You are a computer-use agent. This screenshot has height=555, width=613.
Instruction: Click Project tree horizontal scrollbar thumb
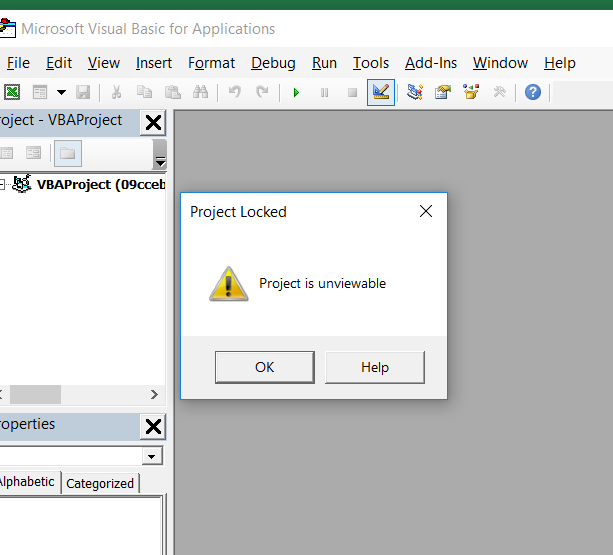point(35,395)
